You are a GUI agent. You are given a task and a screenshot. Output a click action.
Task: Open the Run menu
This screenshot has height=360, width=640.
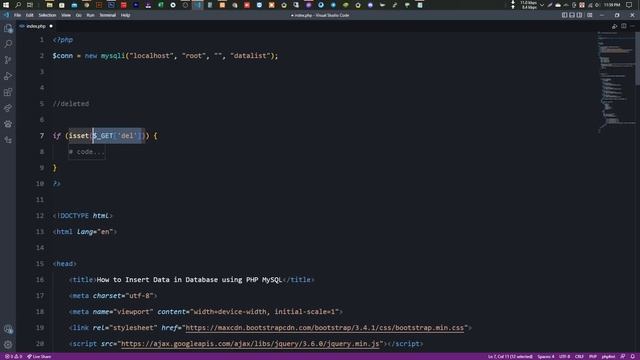[91, 15]
